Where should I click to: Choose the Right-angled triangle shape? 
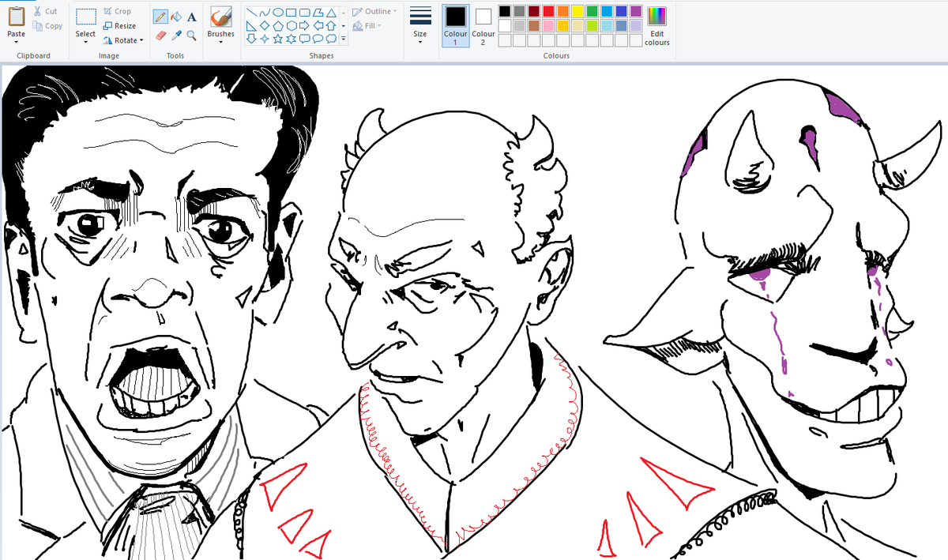pyautogui.click(x=250, y=25)
